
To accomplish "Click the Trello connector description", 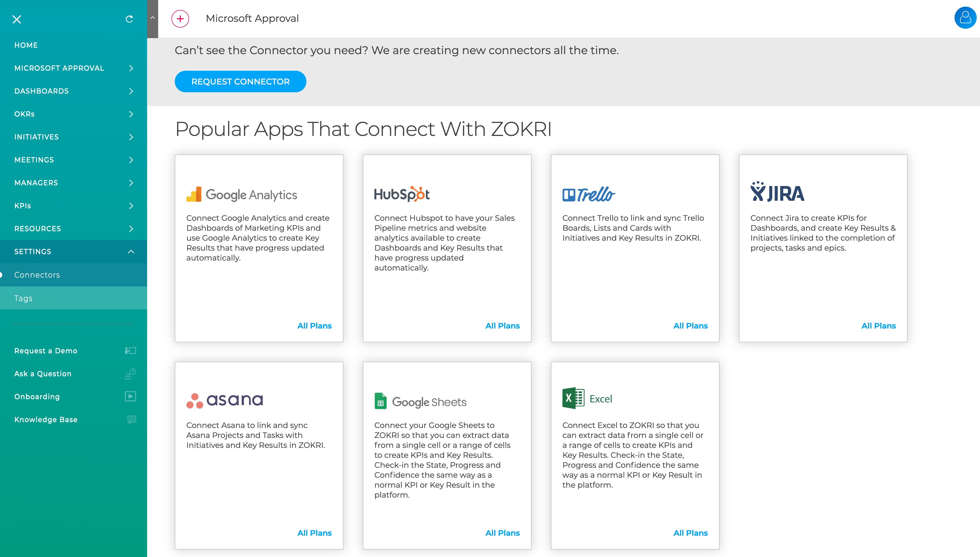I will [633, 228].
